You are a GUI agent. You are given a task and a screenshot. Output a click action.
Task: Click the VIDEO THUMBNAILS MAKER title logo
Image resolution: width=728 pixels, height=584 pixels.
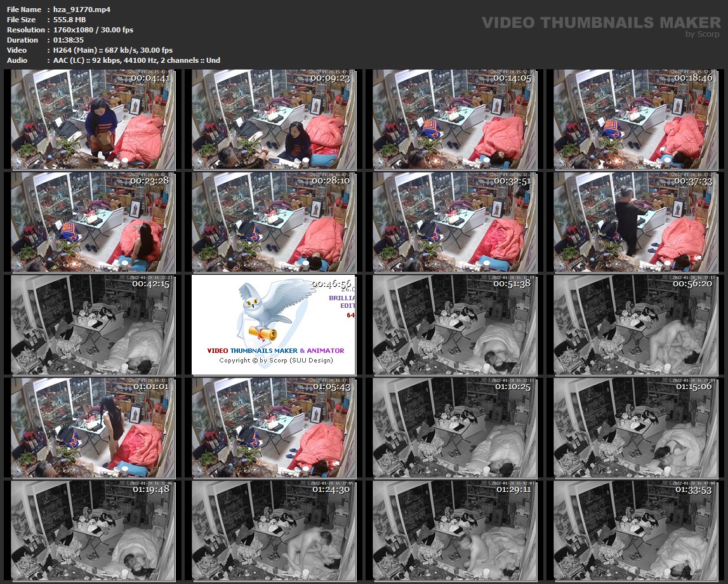[x=600, y=23]
